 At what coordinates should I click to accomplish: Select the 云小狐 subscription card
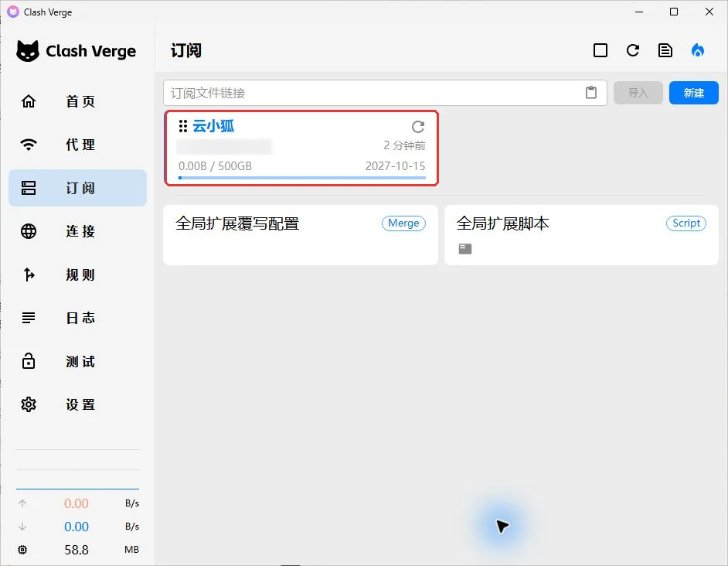tap(301, 148)
